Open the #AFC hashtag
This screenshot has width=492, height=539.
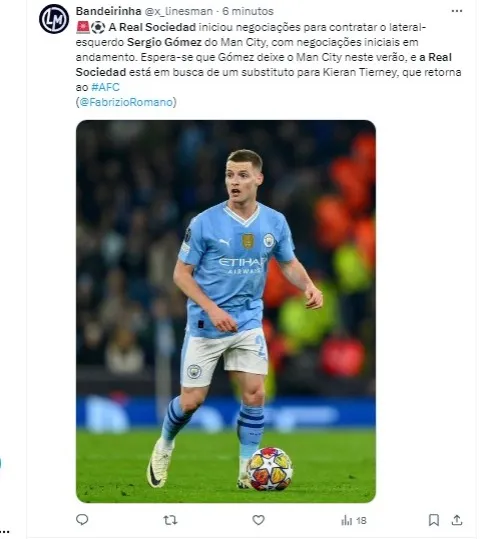(105, 87)
